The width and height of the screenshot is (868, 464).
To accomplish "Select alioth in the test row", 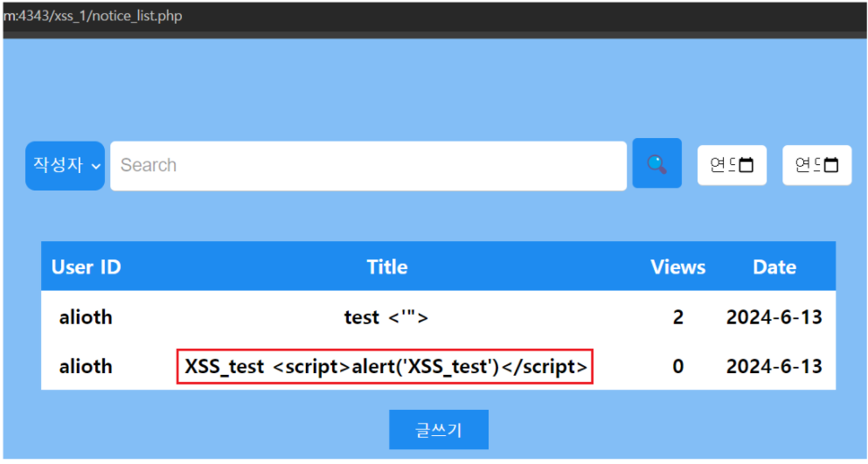I will point(86,317).
